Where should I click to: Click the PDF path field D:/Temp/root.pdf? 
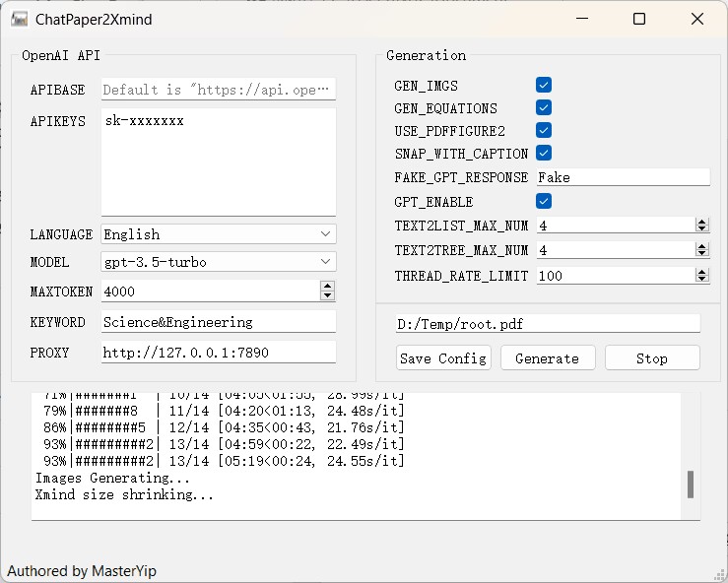pos(547,323)
